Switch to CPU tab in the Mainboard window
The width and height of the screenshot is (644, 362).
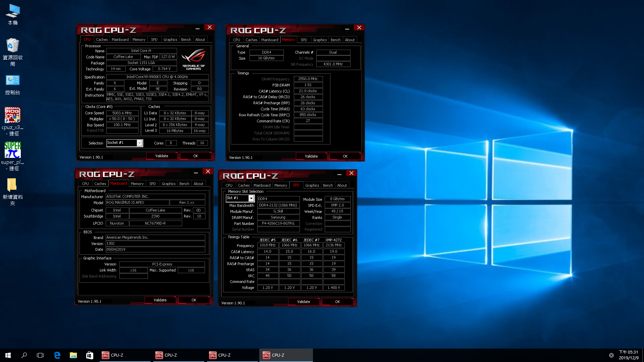(x=86, y=184)
